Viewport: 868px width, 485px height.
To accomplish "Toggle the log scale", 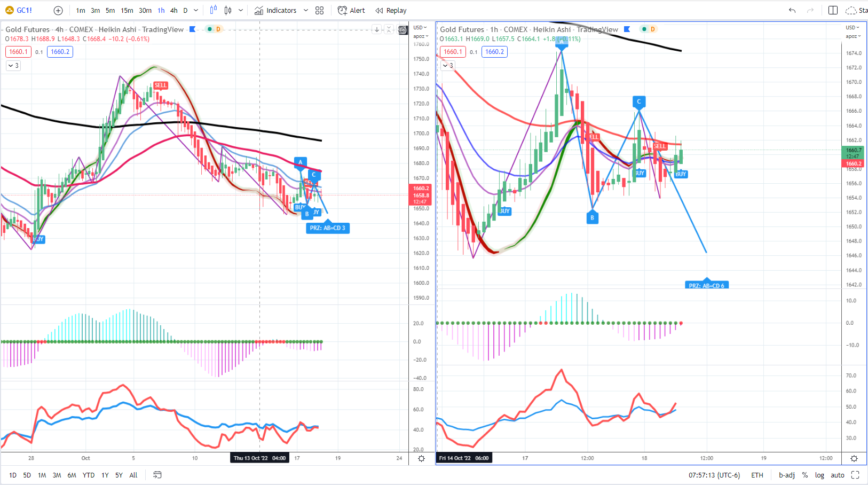I will point(819,475).
